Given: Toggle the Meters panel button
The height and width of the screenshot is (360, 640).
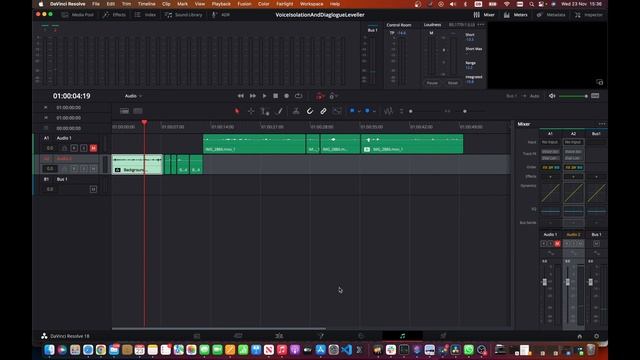Looking at the screenshot, I should [515, 15].
